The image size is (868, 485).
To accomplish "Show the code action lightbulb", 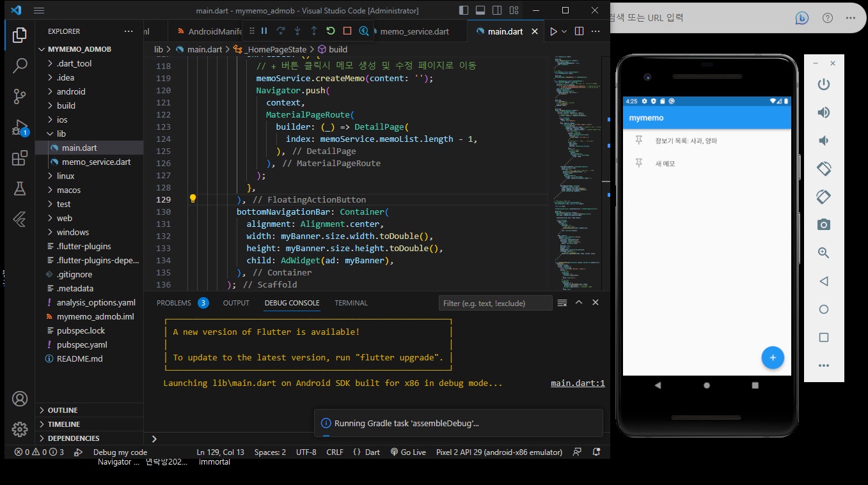I will click(x=193, y=199).
